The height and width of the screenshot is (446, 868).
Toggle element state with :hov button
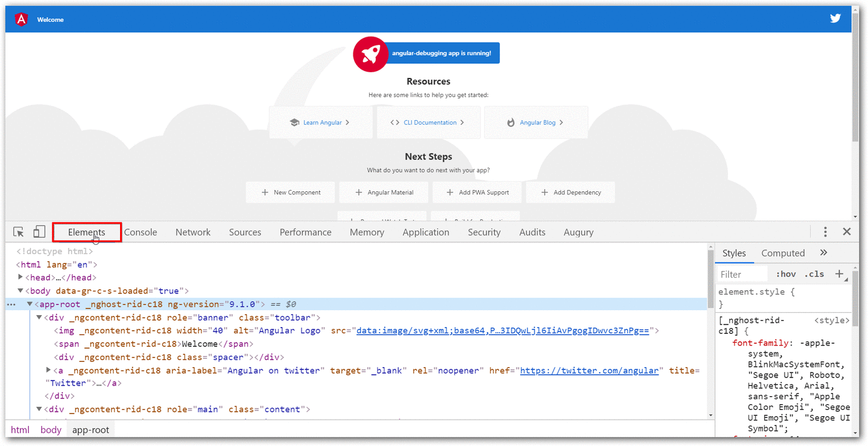[x=785, y=273]
